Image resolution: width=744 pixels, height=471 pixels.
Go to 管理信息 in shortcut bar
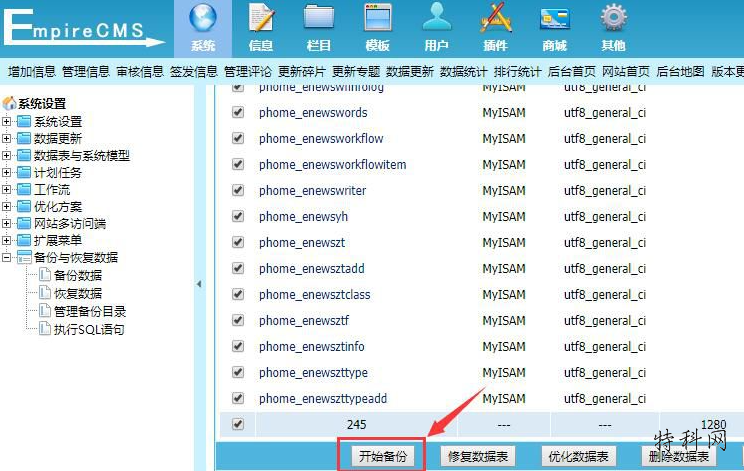point(86,72)
